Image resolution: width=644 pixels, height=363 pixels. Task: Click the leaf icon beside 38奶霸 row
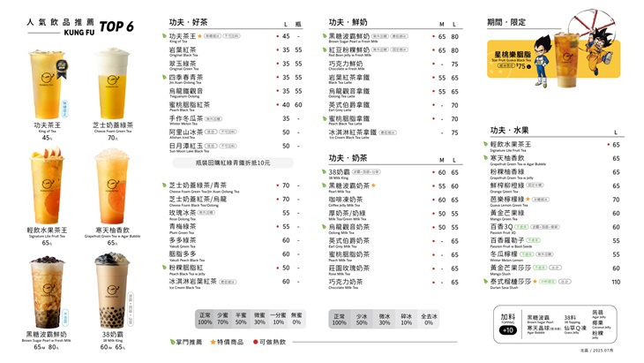(x=325, y=172)
